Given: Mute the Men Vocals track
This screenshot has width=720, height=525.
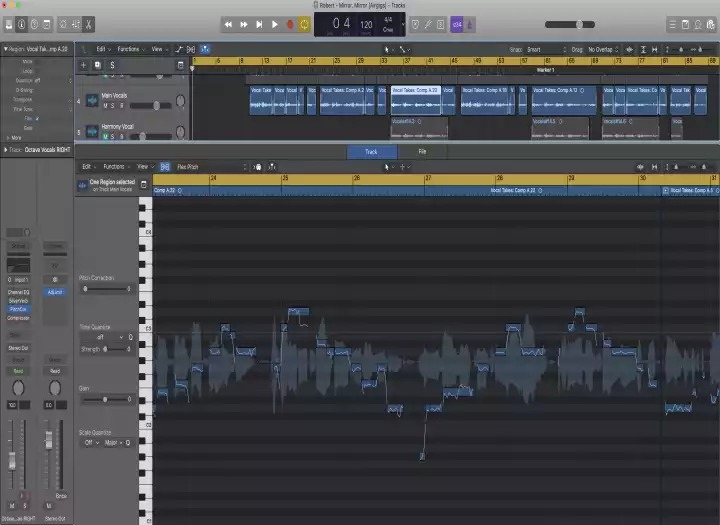Looking at the screenshot, I should 106,105.
